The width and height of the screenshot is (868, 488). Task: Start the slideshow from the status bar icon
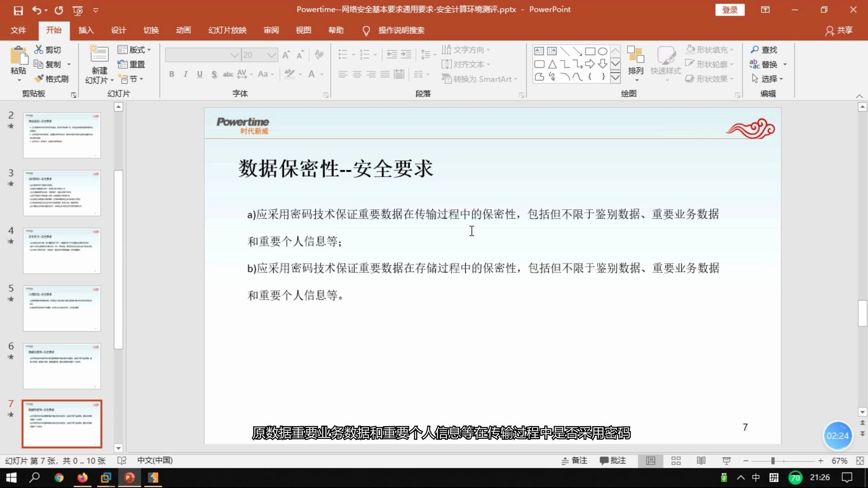pos(726,460)
